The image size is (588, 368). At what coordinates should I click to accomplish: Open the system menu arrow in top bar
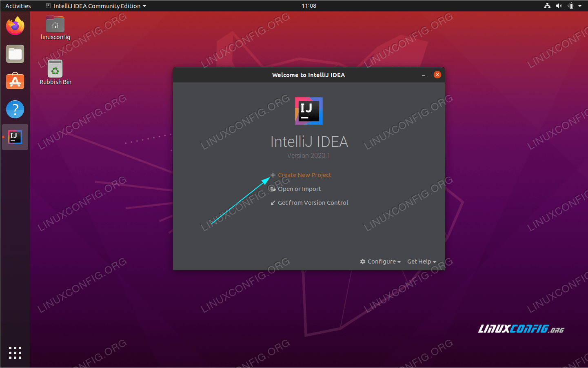(x=580, y=6)
